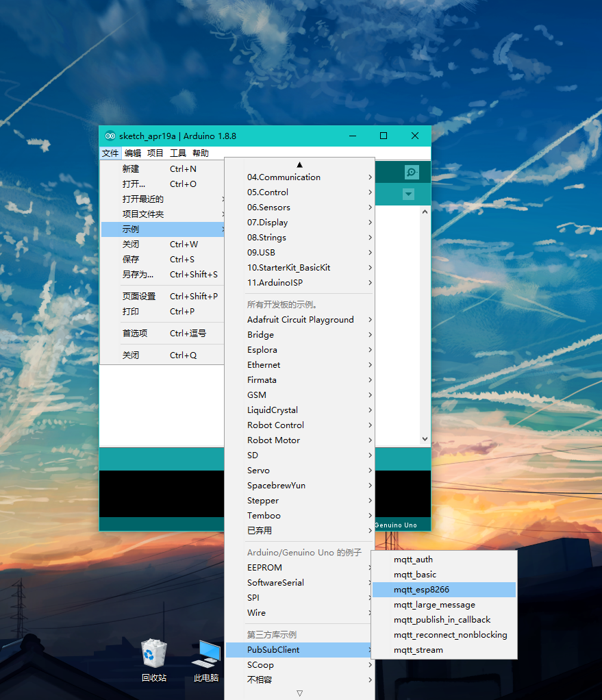Choose 关闭 Ctrl+W close entry
Image resolution: width=602 pixels, height=700 pixels.
(162, 245)
